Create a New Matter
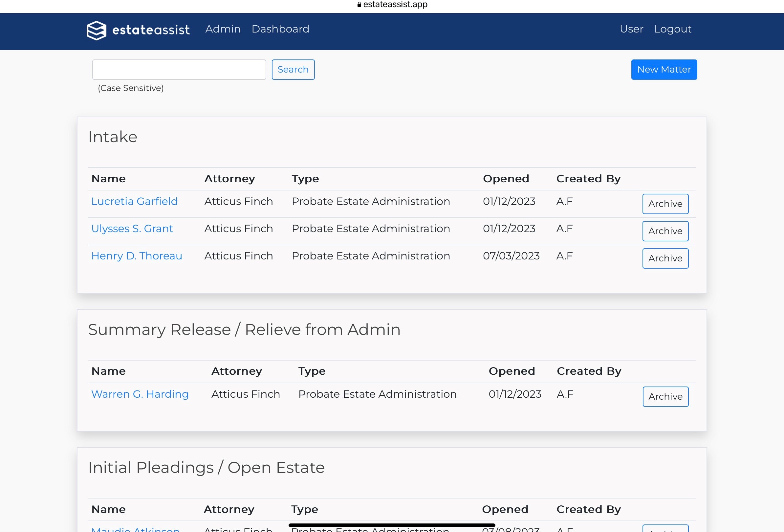Viewport: 784px width, 532px height. click(x=664, y=70)
